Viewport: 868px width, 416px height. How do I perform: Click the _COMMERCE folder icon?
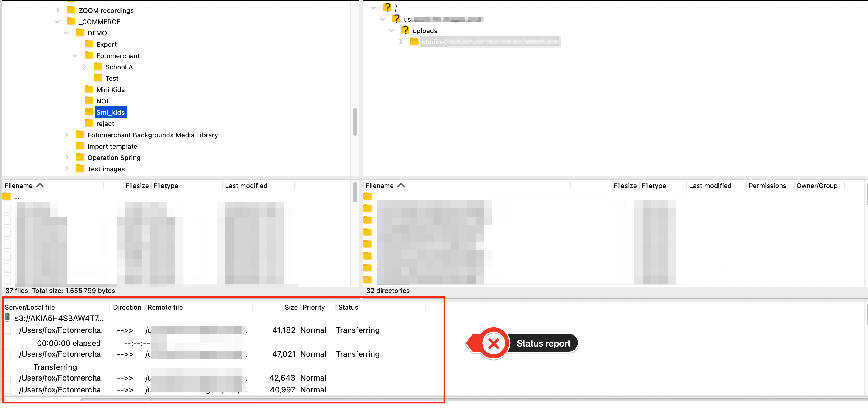71,21
